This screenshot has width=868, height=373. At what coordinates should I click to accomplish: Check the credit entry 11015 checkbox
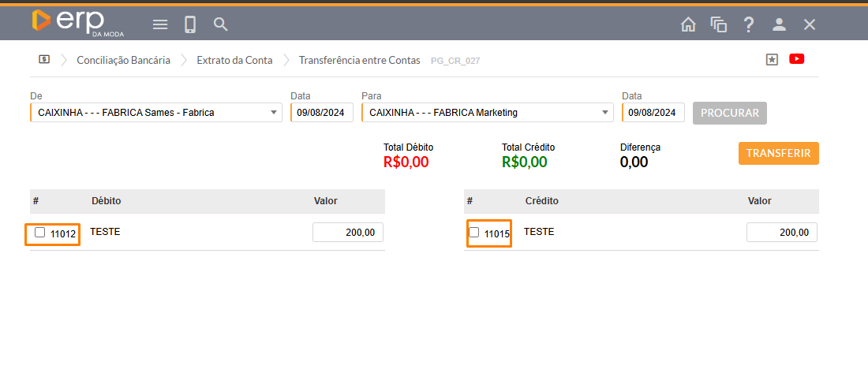pos(474,233)
